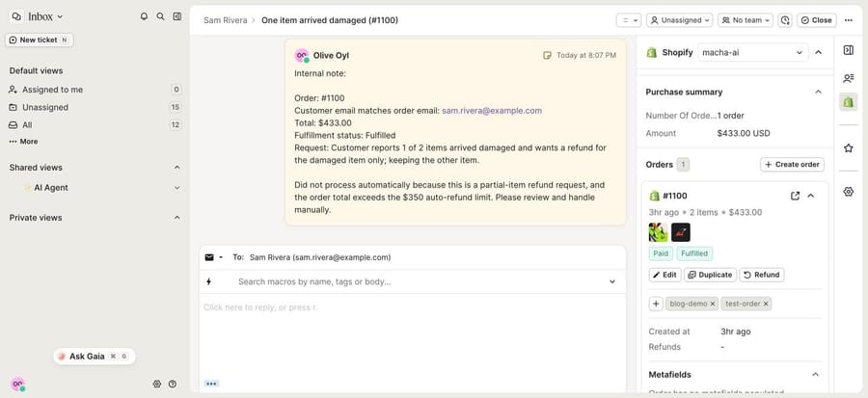Open the AI Agent shared view
Screen dimensions: 868x398
click(x=51, y=188)
